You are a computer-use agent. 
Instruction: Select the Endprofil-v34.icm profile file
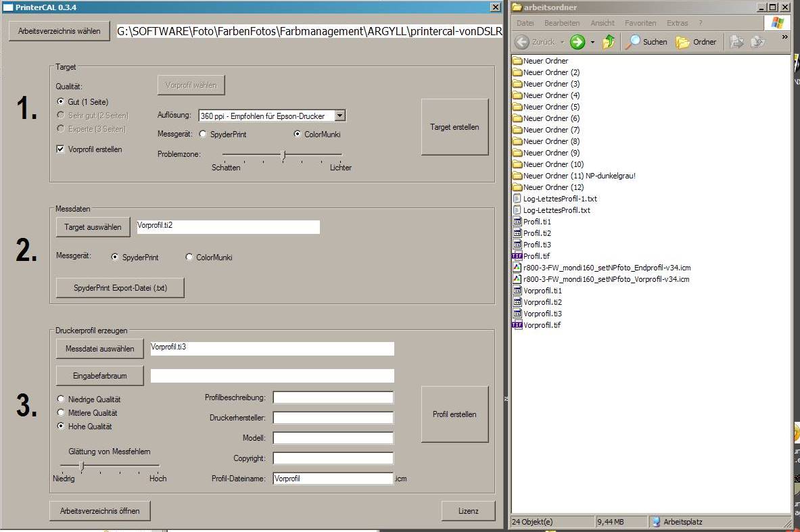[x=607, y=268]
